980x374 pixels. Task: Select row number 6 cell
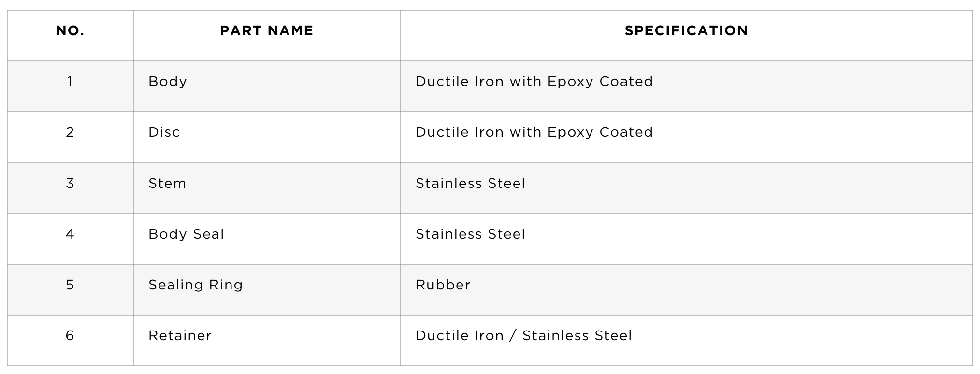(x=70, y=341)
